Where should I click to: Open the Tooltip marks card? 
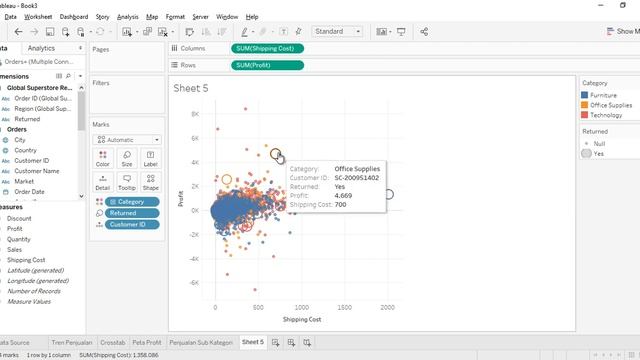pos(127,182)
